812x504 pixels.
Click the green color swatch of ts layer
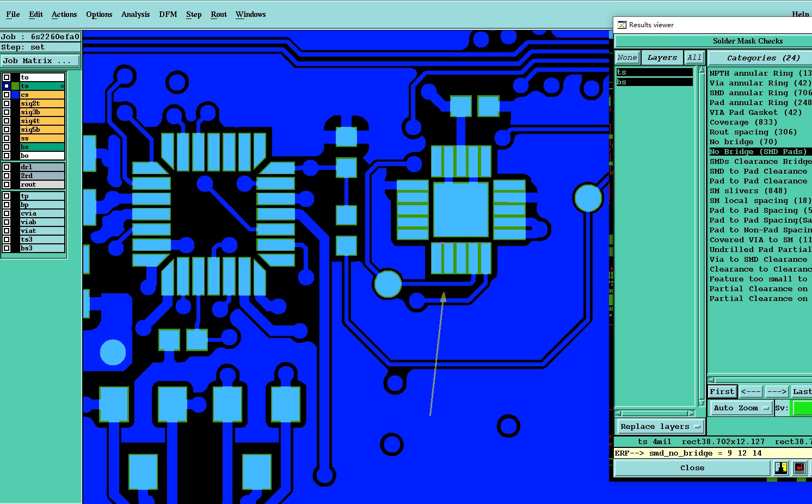pyautogui.click(x=15, y=86)
